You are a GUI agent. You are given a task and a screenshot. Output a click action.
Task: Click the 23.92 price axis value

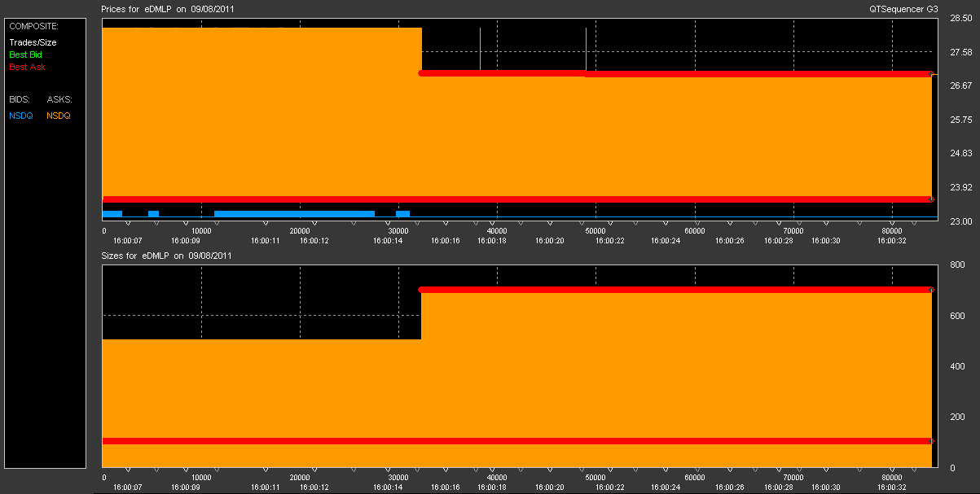tap(962, 187)
